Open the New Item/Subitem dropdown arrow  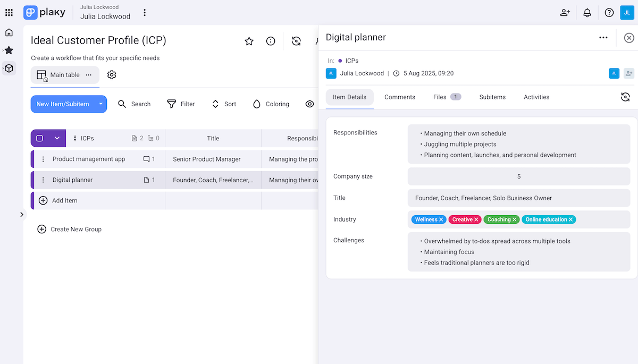[101, 104]
